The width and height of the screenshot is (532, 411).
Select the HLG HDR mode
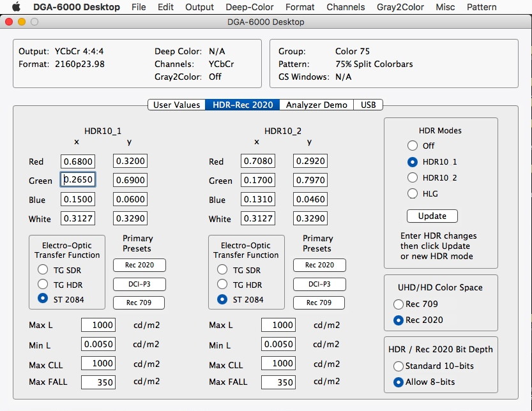click(413, 193)
